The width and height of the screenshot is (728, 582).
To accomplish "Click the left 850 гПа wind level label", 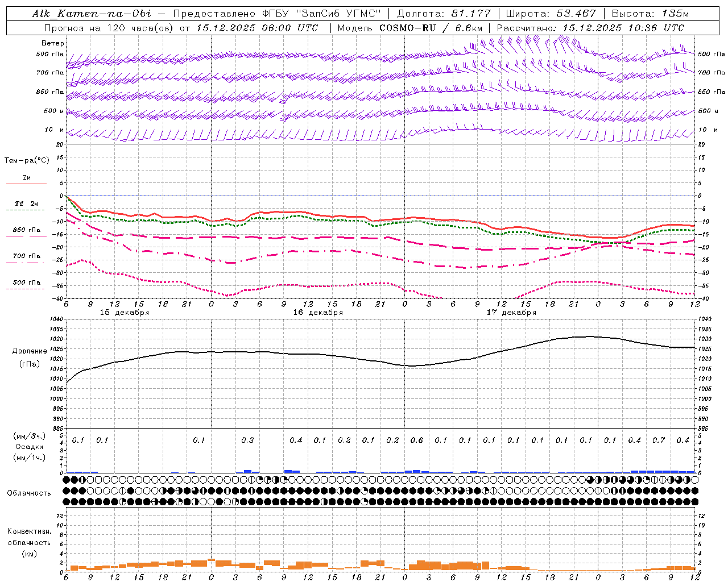I will coord(50,92).
